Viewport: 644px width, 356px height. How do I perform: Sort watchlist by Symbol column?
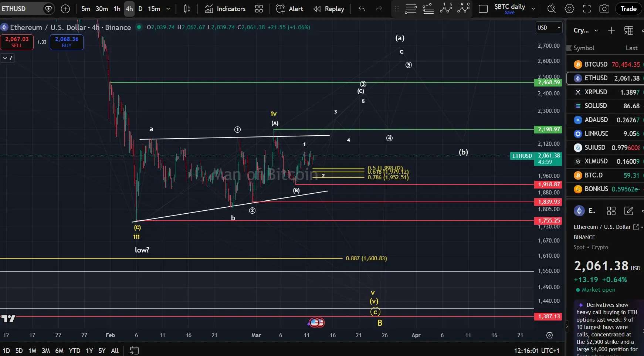click(x=584, y=48)
